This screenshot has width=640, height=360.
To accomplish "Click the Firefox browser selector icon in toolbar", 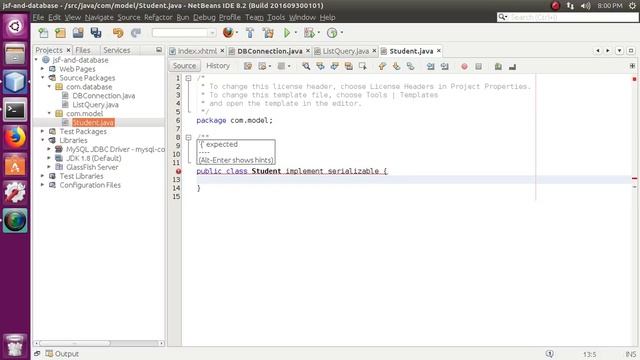I will coord(228,33).
